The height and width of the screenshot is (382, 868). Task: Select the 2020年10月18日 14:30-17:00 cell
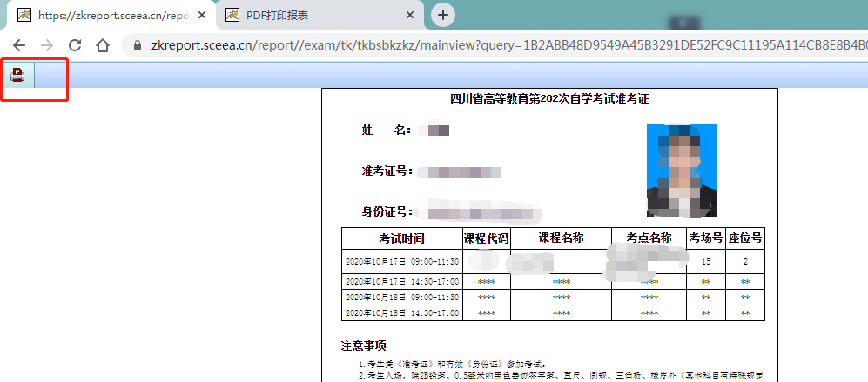pos(402,312)
